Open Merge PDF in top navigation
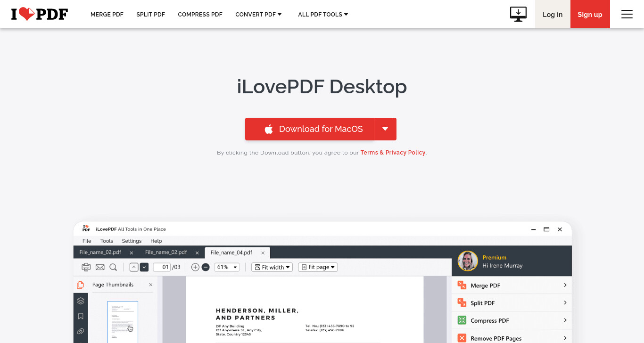 [107, 15]
